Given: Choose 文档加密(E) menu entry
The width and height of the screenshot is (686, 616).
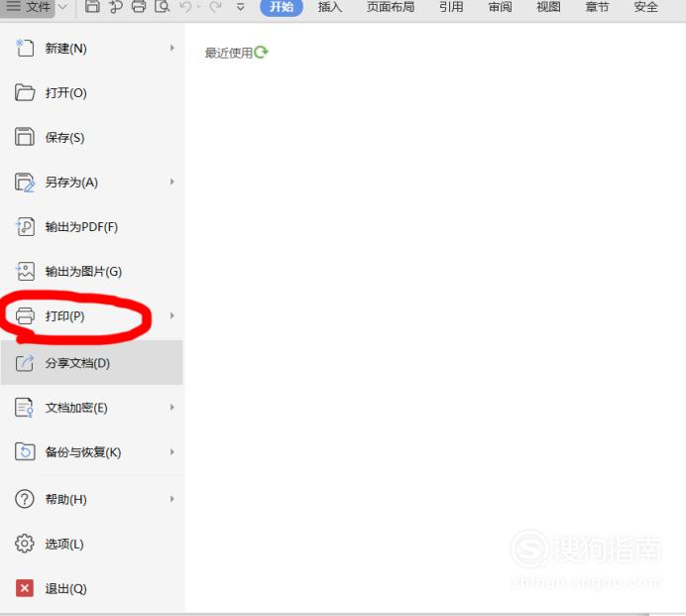Looking at the screenshot, I should point(92,408).
